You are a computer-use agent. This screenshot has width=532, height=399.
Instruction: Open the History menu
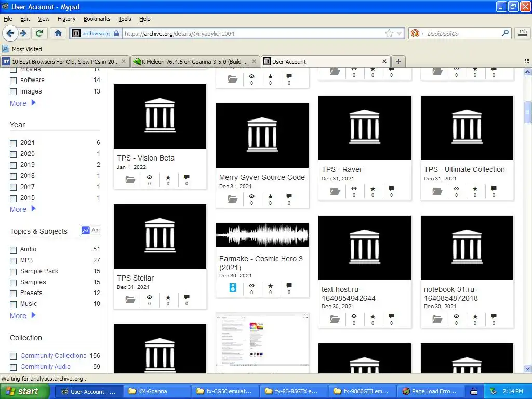coord(66,19)
